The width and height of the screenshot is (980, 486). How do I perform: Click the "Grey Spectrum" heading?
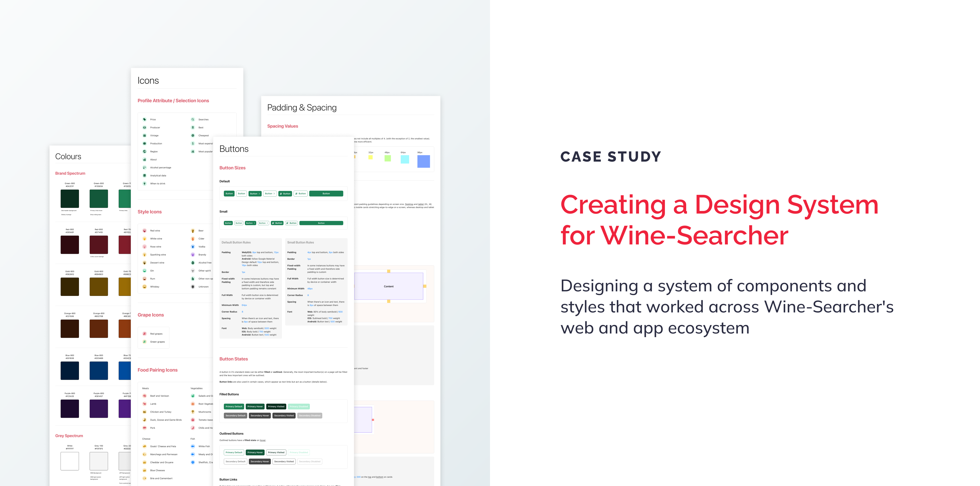(69, 436)
